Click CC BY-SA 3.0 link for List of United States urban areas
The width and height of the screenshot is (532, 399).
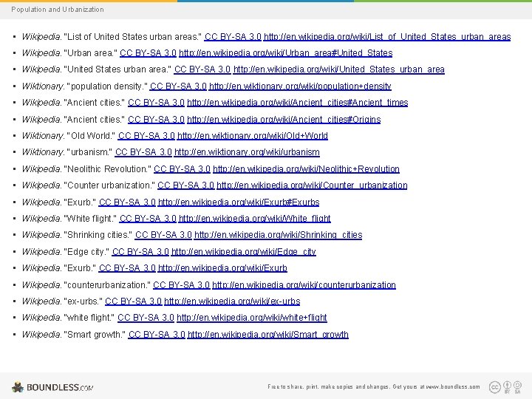click(233, 37)
